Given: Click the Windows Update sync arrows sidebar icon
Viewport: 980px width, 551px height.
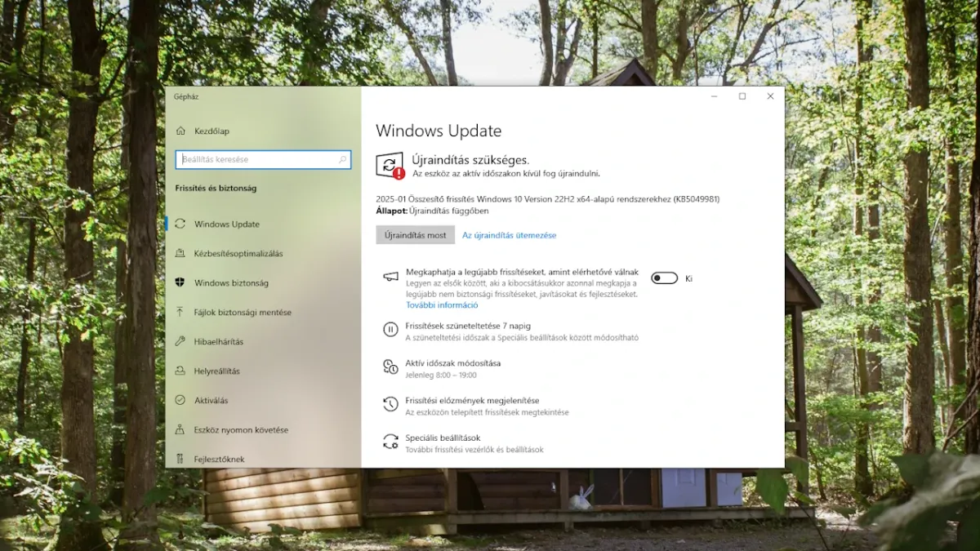Looking at the screenshot, I should (180, 224).
